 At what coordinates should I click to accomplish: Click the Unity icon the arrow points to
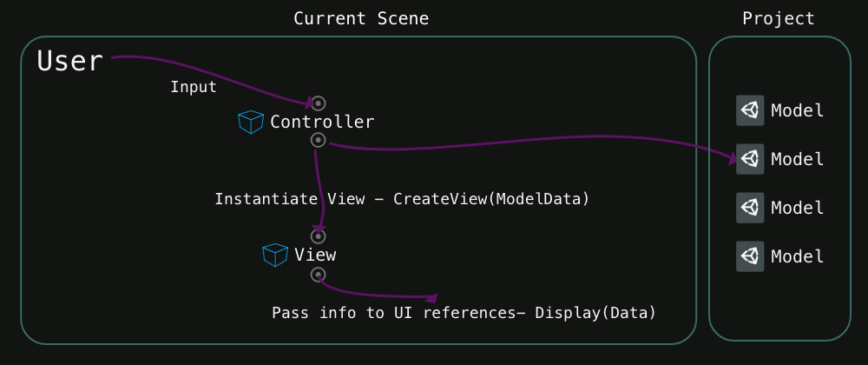[x=750, y=159]
